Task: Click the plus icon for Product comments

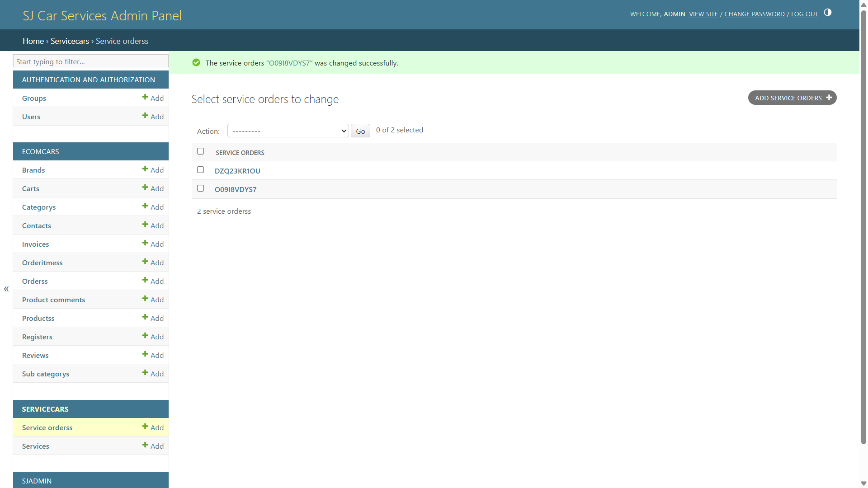Action: 145,299
